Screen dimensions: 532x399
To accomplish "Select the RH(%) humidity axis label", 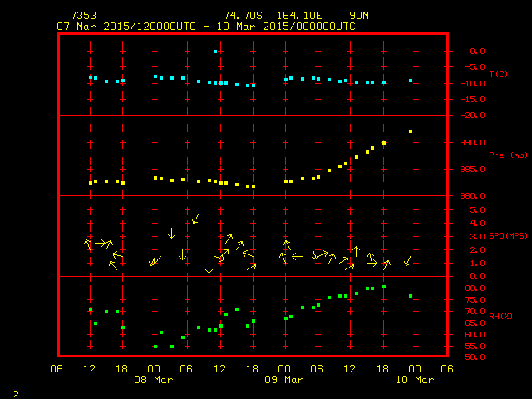I will click(497, 316).
